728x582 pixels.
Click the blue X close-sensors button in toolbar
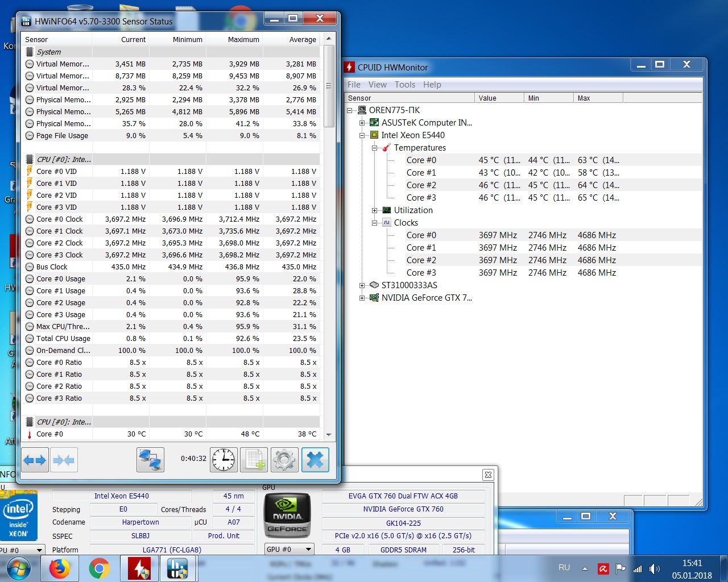tap(315, 460)
